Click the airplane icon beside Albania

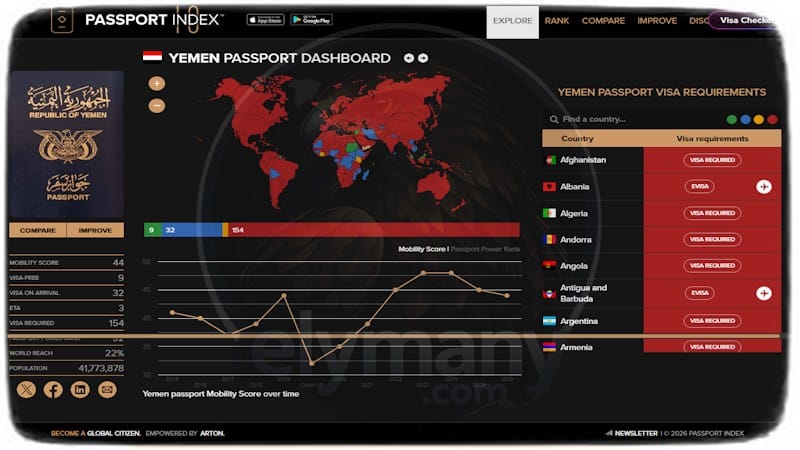[x=764, y=187]
